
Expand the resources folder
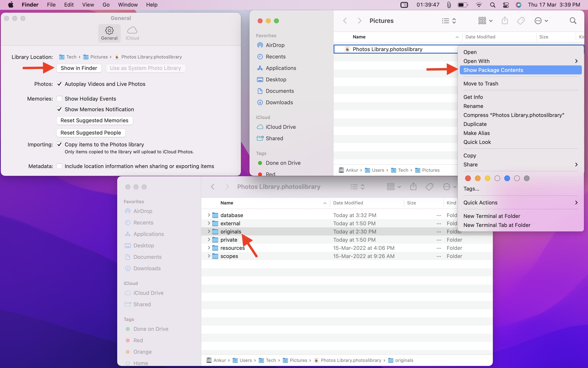coord(209,248)
